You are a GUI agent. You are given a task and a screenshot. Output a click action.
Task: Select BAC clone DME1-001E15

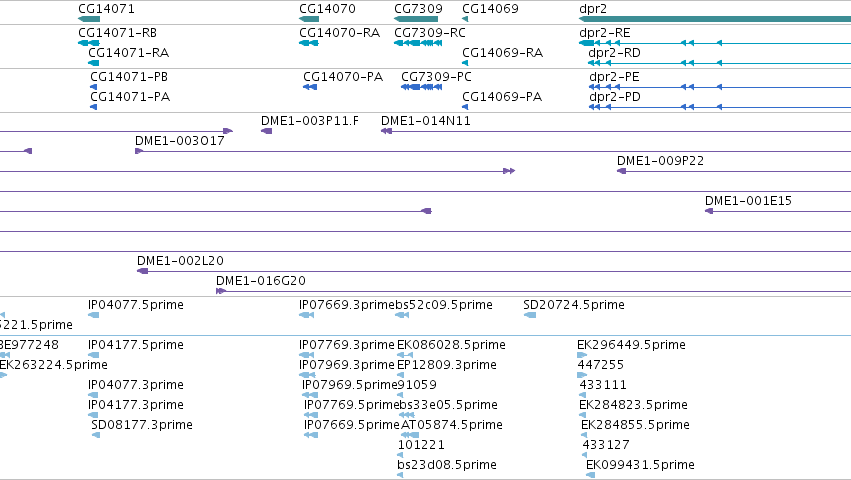click(x=748, y=201)
